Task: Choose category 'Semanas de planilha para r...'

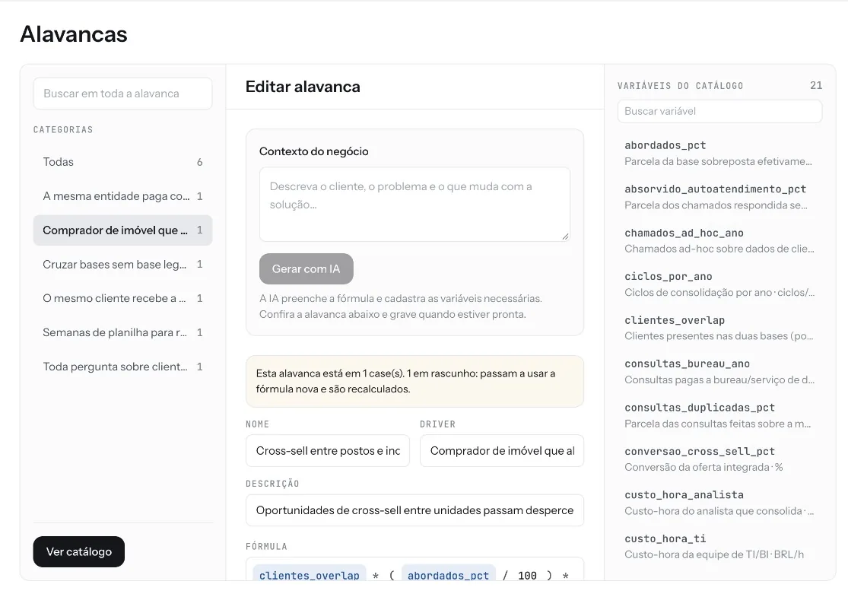Action: pyautogui.click(x=122, y=332)
